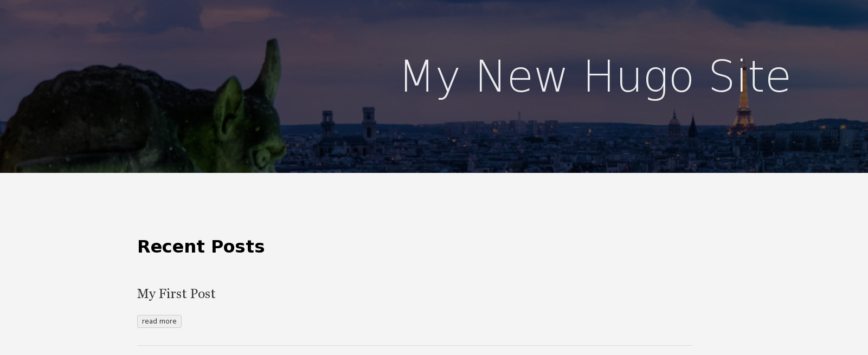868x355 pixels.
Task: Open the "My First Post" article link
Action: [x=176, y=294]
